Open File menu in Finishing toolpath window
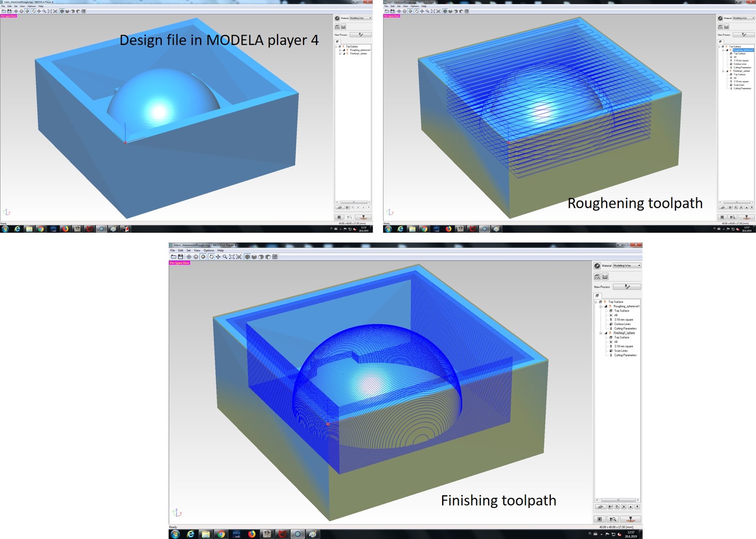The height and width of the screenshot is (539, 756). point(172,251)
